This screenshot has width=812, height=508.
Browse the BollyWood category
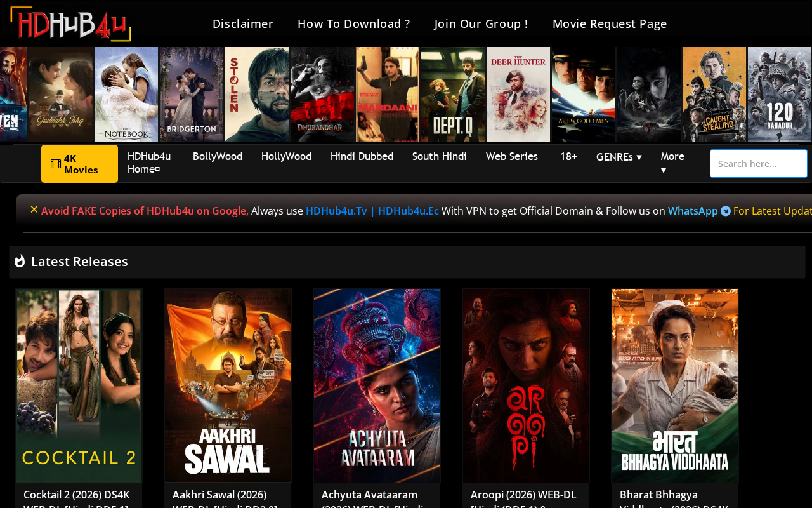click(x=218, y=156)
